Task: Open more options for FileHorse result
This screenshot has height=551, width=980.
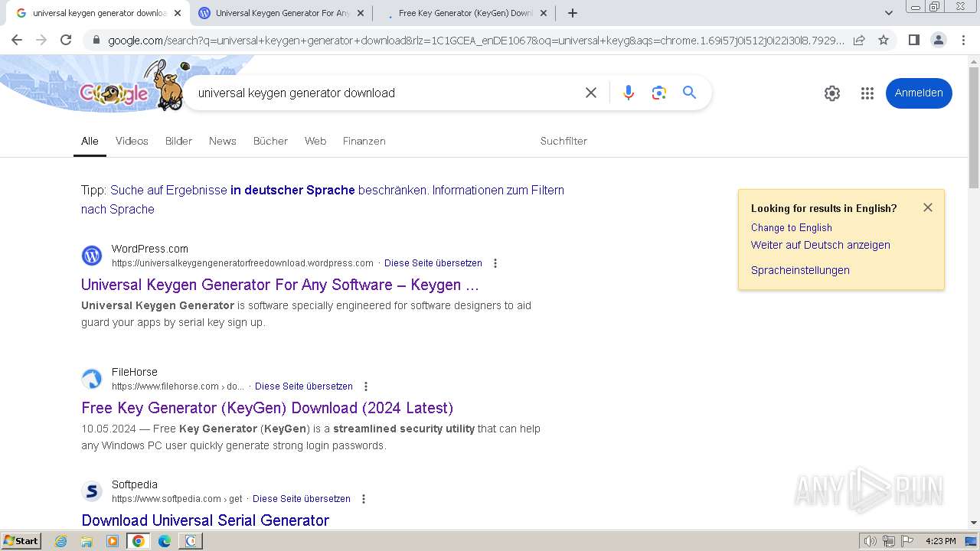Action: click(x=366, y=386)
